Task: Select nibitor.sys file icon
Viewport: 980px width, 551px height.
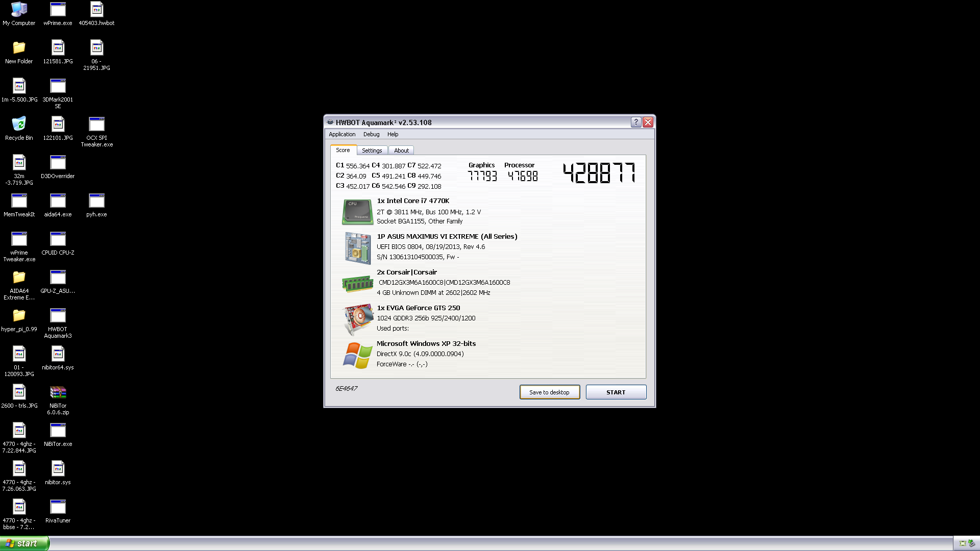Action: click(58, 473)
